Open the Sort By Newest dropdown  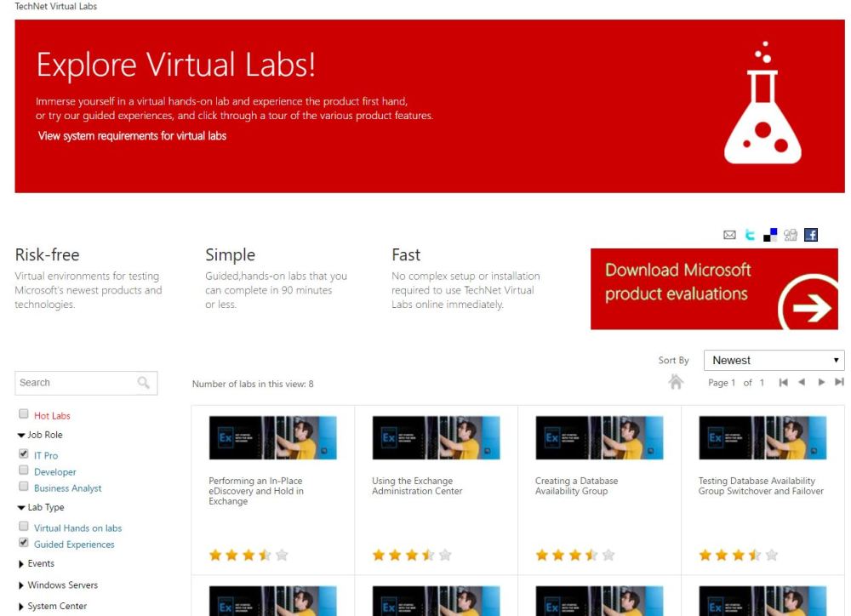point(774,360)
